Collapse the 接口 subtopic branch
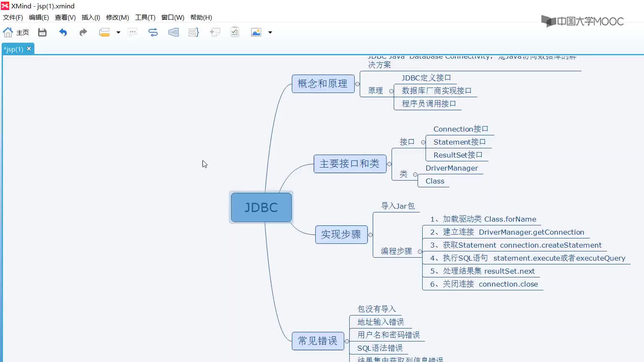Image resolution: width=644 pixels, height=362 pixels. (423, 142)
